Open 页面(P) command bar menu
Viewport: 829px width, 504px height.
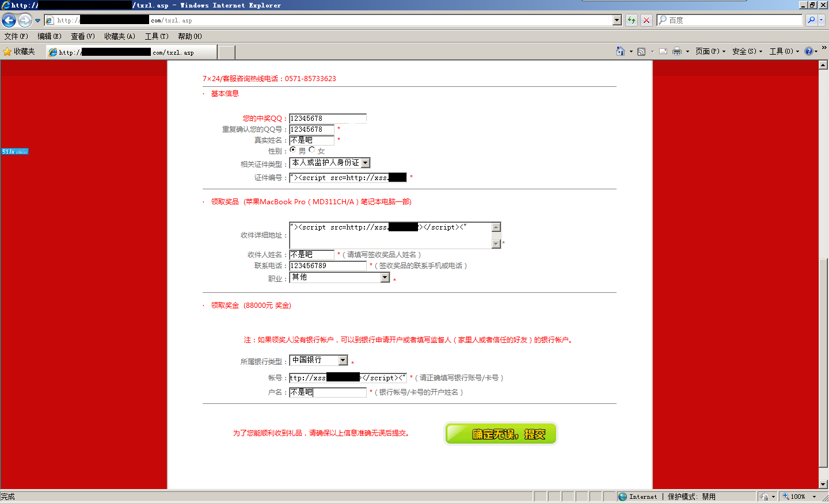tap(710, 51)
